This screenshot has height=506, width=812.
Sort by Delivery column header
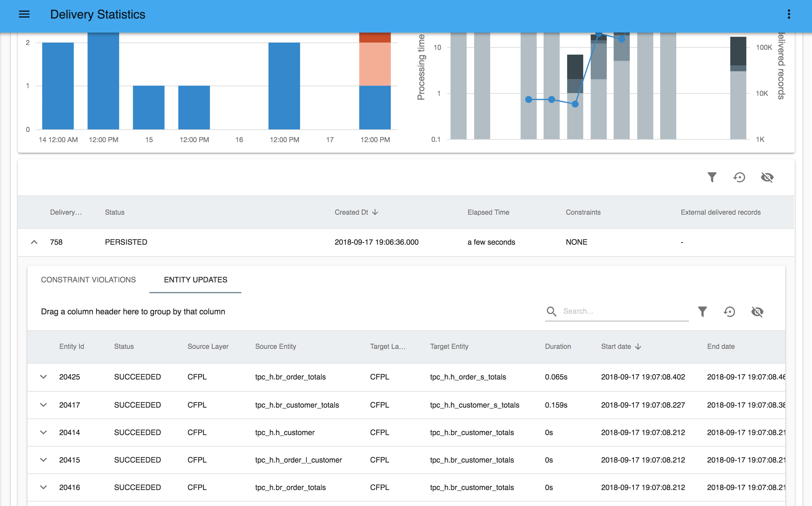click(66, 212)
